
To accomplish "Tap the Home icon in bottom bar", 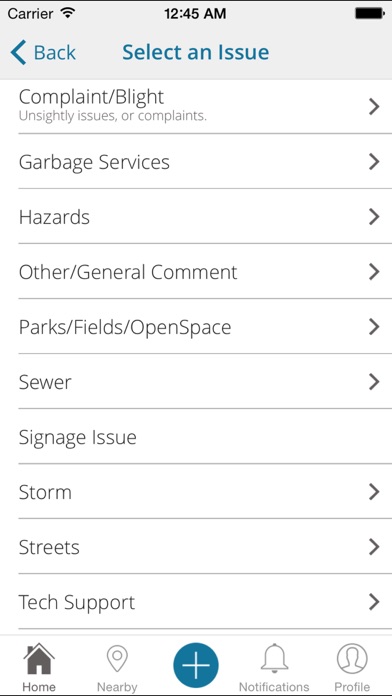I will click(x=39, y=659).
